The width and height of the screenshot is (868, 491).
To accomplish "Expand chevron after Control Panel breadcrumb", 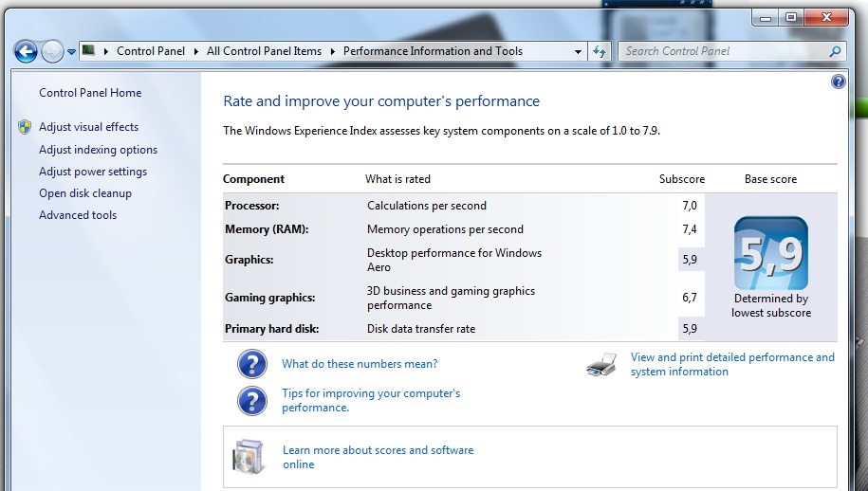I will 196,51.
